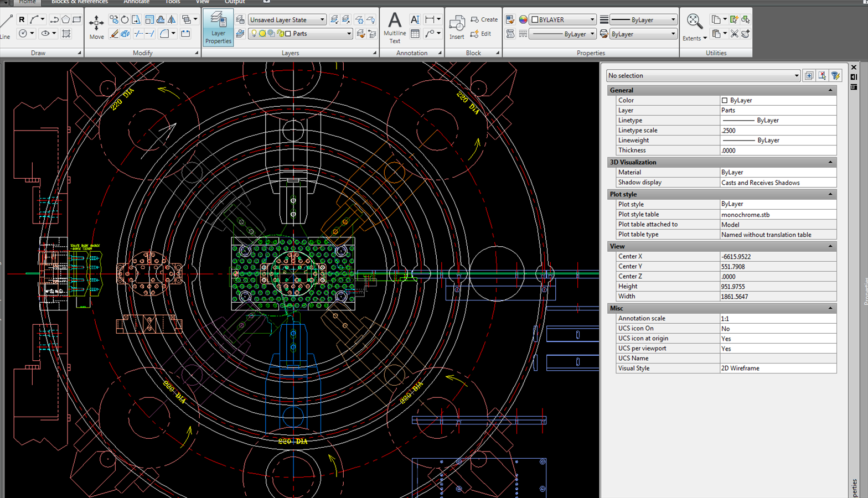Select the Rotate tool in Modify panel
Screen dimensions: 868x498
[x=125, y=19]
